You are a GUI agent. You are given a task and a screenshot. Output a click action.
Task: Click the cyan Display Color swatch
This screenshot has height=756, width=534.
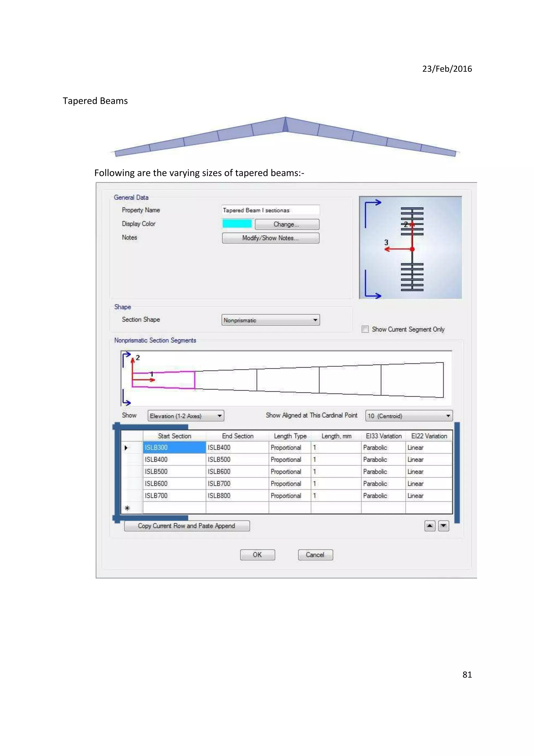237,224
